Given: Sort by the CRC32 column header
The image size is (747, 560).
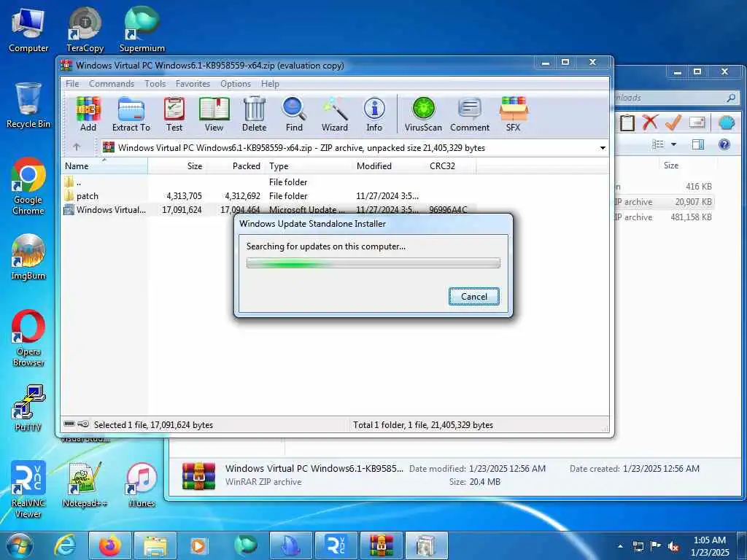Looking at the screenshot, I should point(450,166).
